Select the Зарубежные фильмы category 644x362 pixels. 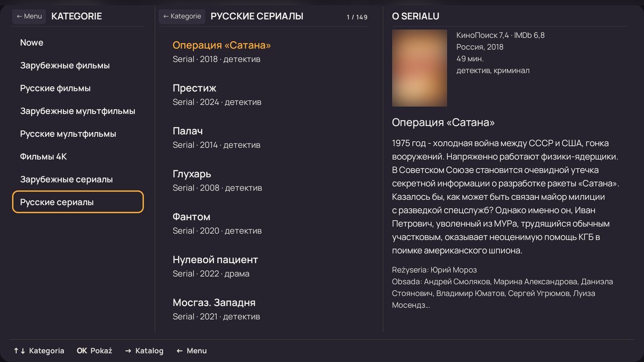point(78,65)
